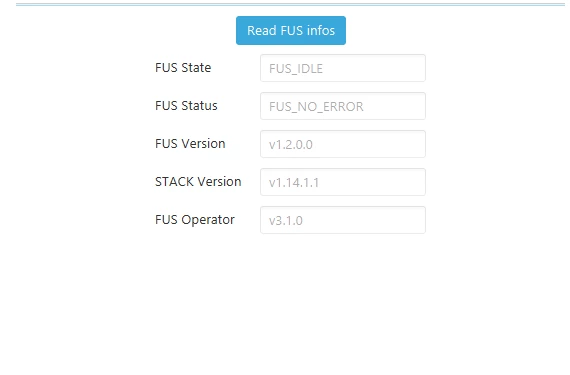
Task: Click into the FUS Operator field
Action: tap(343, 220)
